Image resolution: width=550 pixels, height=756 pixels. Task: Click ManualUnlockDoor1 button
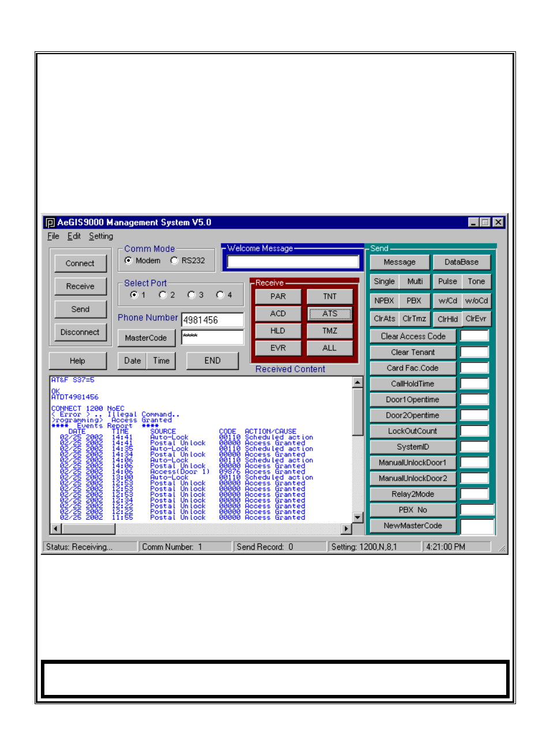point(413,463)
